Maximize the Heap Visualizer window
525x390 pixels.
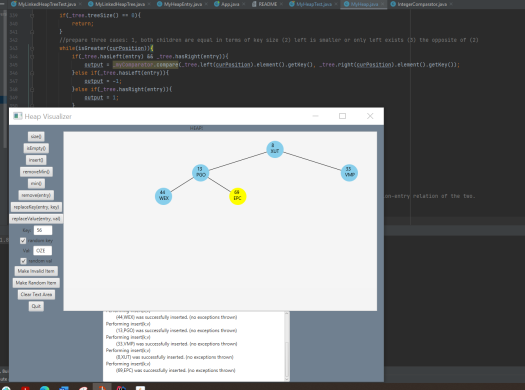(342, 116)
